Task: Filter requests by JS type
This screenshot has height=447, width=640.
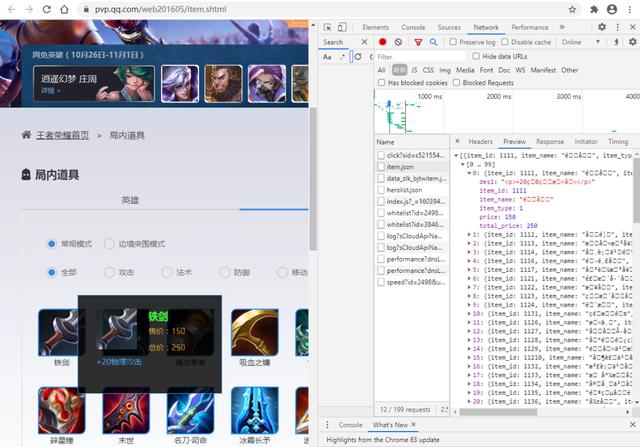Action: tap(414, 70)
